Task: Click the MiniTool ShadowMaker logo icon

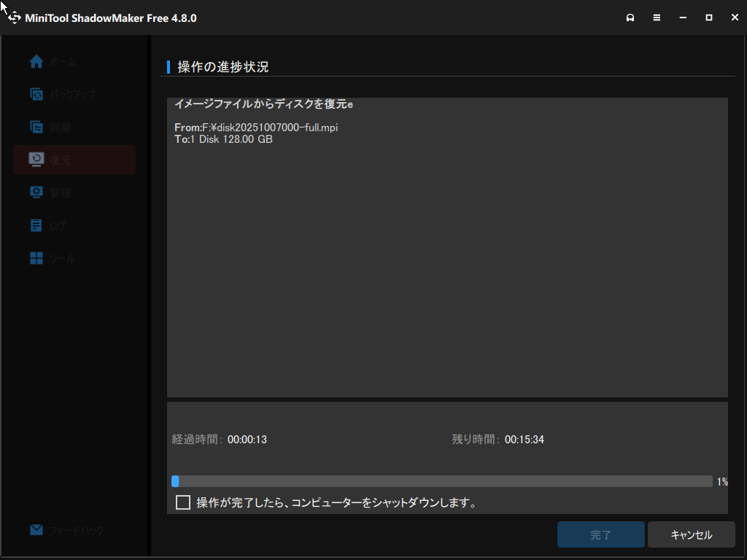Action: [14, 17]
